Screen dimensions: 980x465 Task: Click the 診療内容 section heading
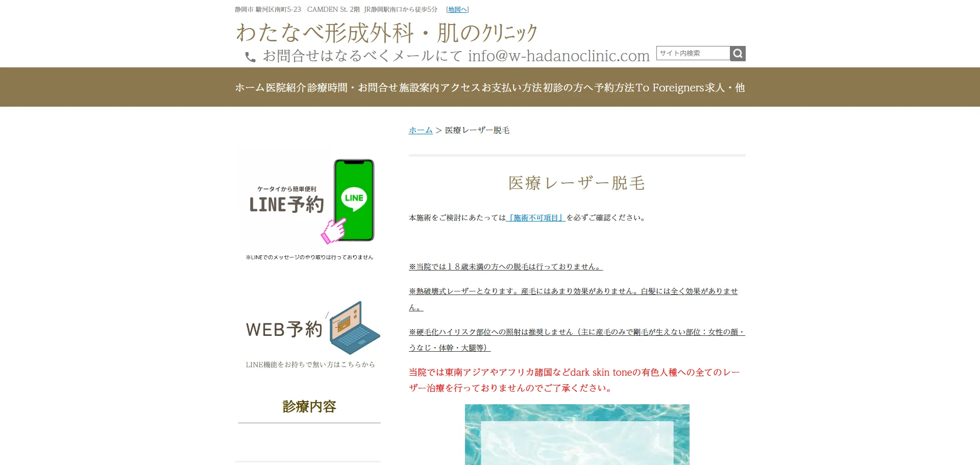[x=309, y=407]
